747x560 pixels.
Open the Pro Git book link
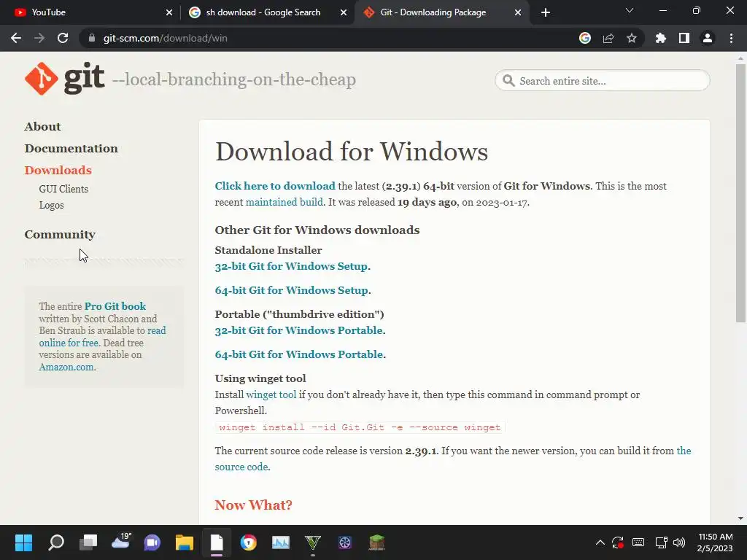115,306
